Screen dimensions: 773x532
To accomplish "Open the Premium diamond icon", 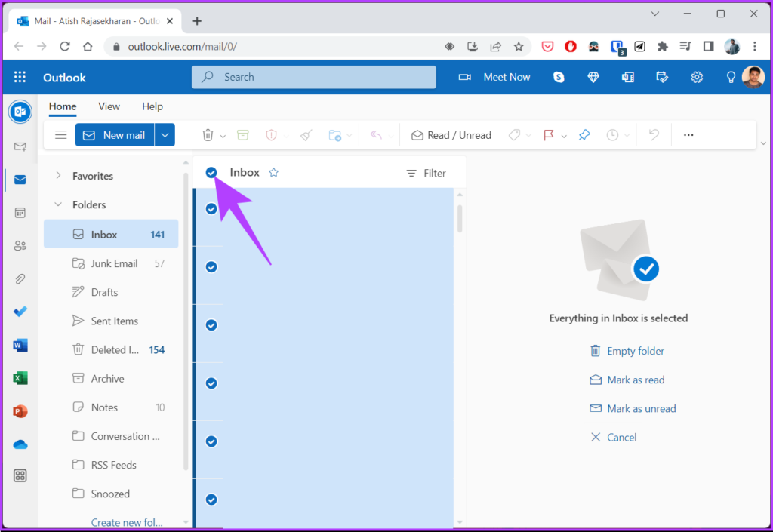I will (x=593, y=77).
